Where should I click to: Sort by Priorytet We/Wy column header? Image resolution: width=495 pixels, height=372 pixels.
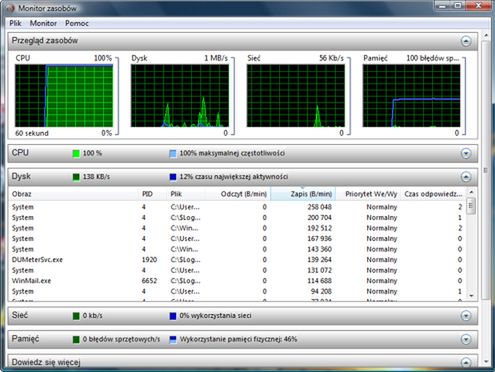coord(368,194)
